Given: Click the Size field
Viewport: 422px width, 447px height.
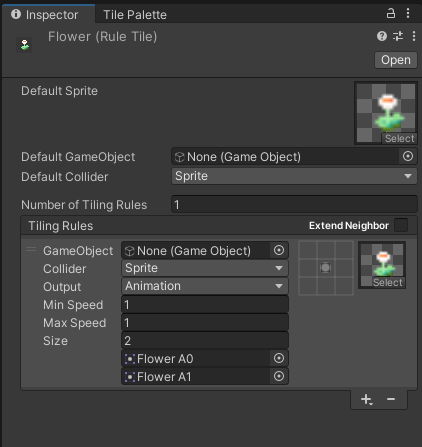Looking at the screenshot, I should coord(205,340).
